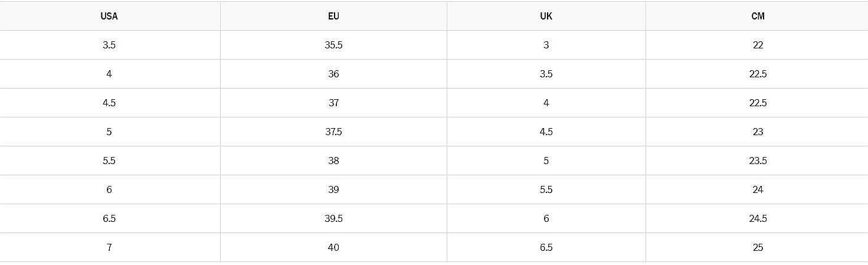Click the 22 CM cell
The width and height of the screenshot is (868, 265).
click(758, 45)
